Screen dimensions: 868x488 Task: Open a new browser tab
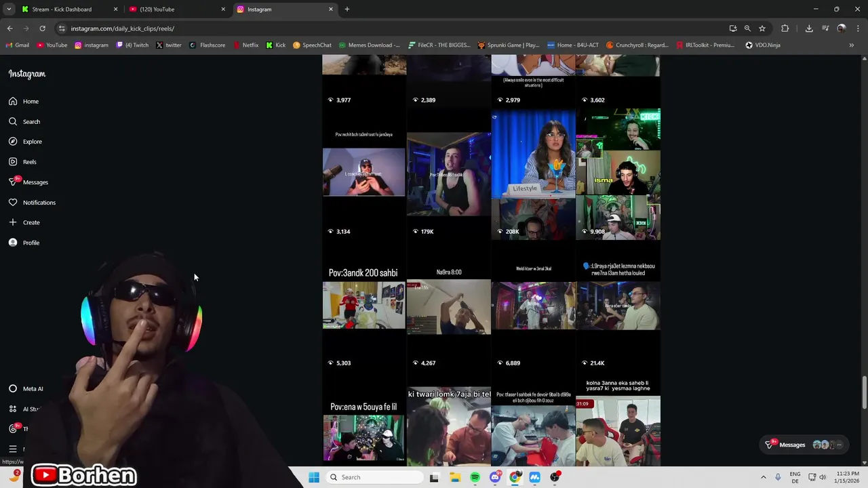347,9
